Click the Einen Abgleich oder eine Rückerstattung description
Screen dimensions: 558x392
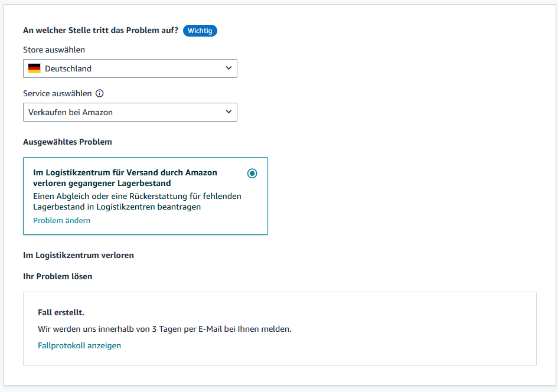[137, 201]
